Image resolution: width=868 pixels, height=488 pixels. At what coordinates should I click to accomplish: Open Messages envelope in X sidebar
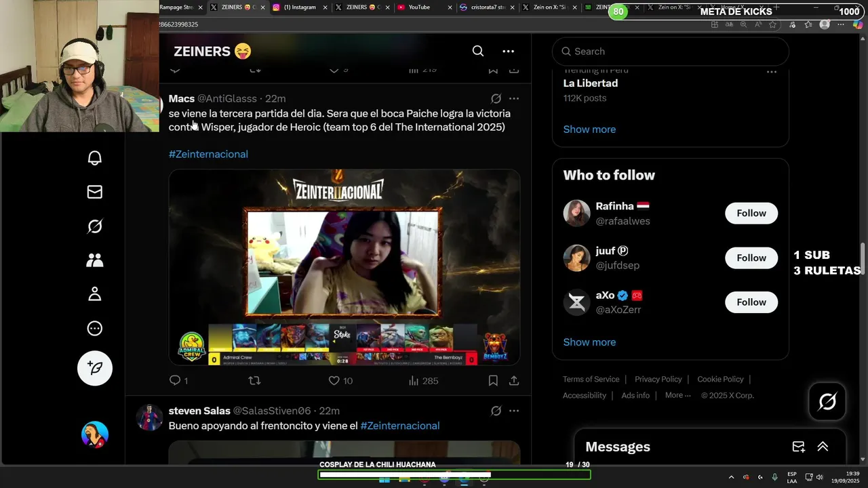(x=95, y=192)
